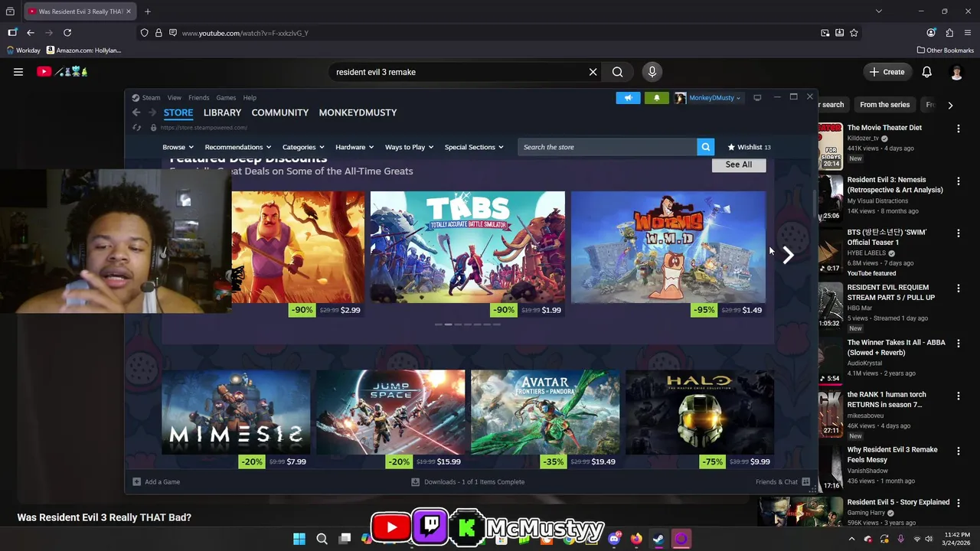980x551 pixels.
Task: Switch to the LIBRARY tab in Steam
Action: pos(222,112)
